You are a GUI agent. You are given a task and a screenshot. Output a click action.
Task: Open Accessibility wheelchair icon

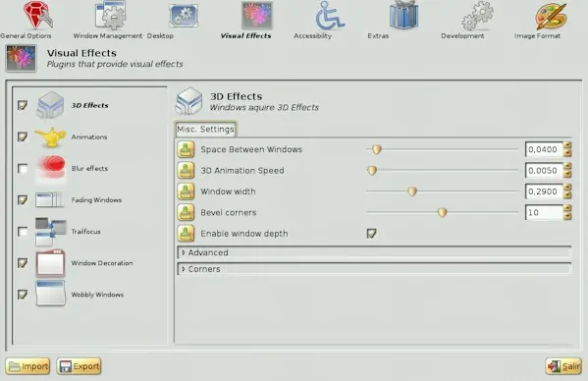[330, 16]
